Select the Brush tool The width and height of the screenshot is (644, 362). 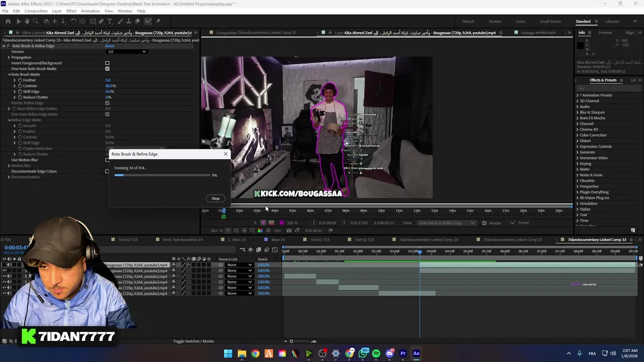click(x=120, y=21)
